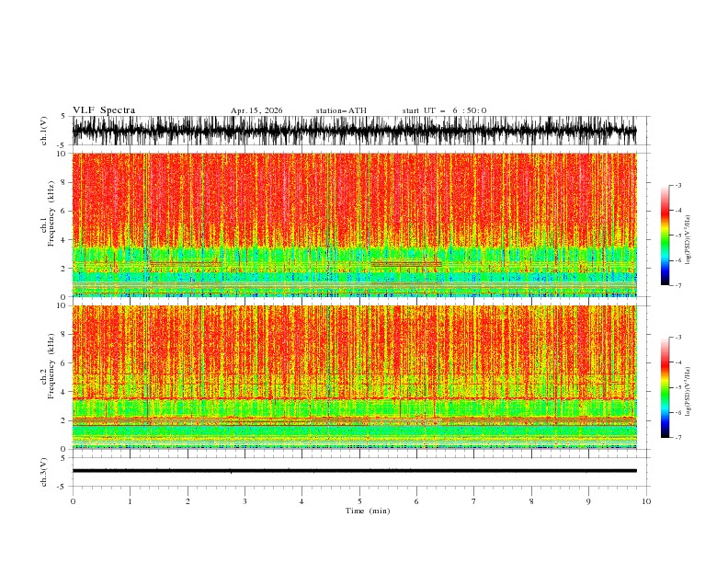728x563 pixels.
Task: Click the ch.2 "Frequency (kHz)" axis label
Action: coord(51,366)
